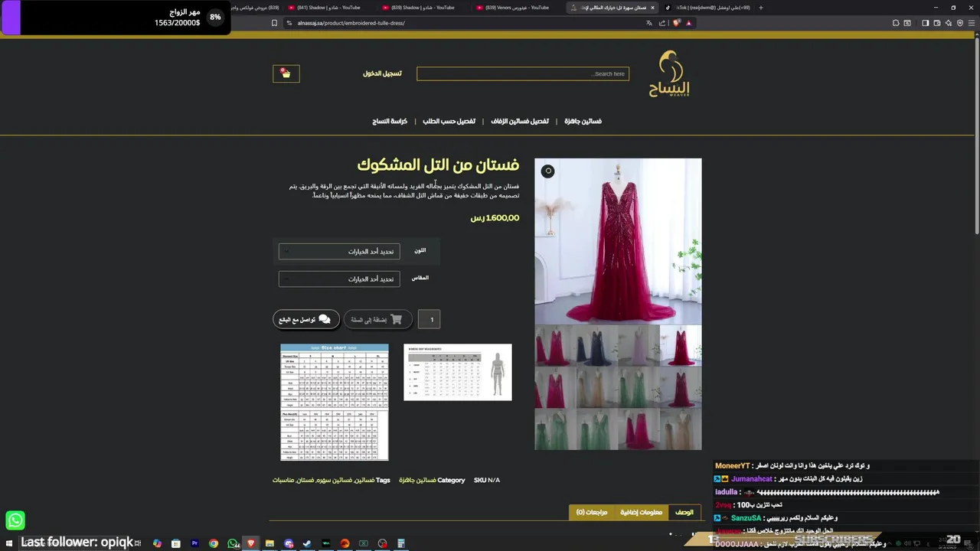
Task: Switch to the Venors YouTube tab
Action: 518,8
